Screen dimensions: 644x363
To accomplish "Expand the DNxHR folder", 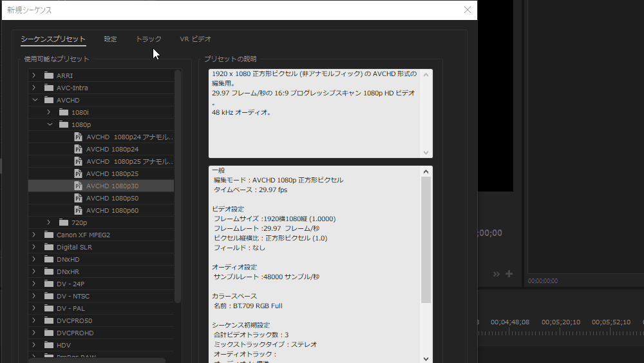I will (x=34, y=271).
